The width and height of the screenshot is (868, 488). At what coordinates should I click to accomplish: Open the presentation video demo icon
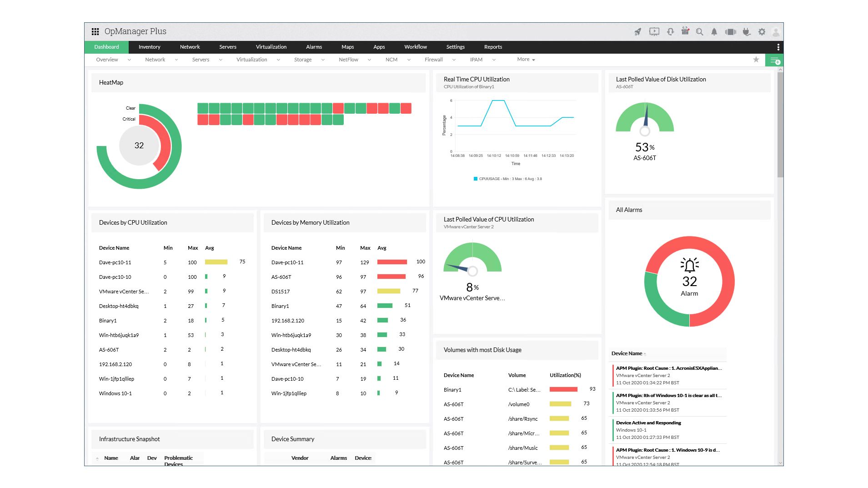[x=654, y=32]
